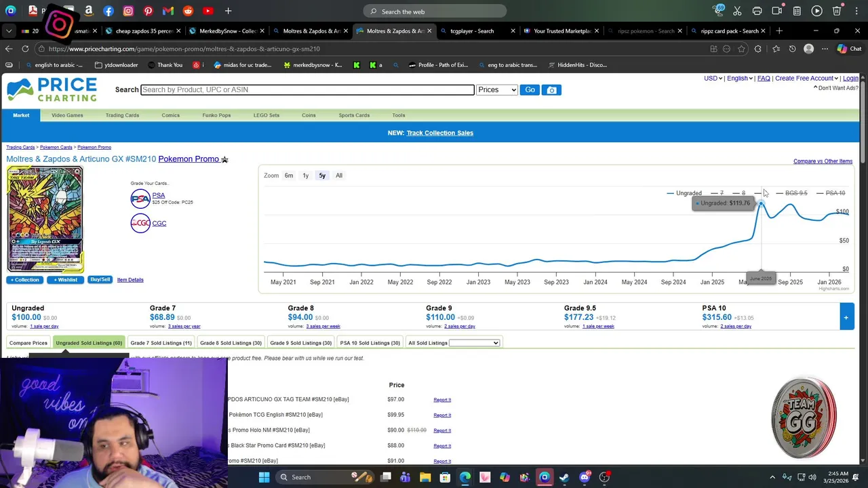Toggle the Grade 8 series in chart legend
This screenshot has width=868, height=488.
[x=738, y=193]
